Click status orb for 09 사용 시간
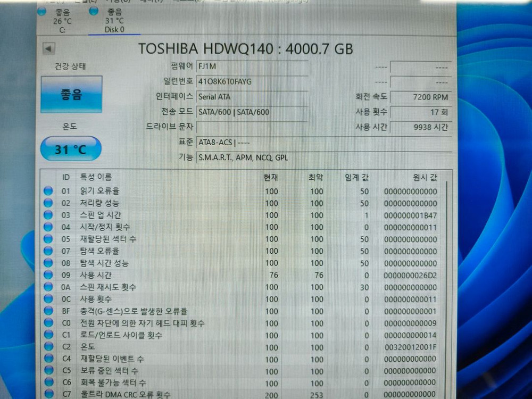Image resolution: width=532 pixels, height=399 pixels. click(x=48, y=275)
